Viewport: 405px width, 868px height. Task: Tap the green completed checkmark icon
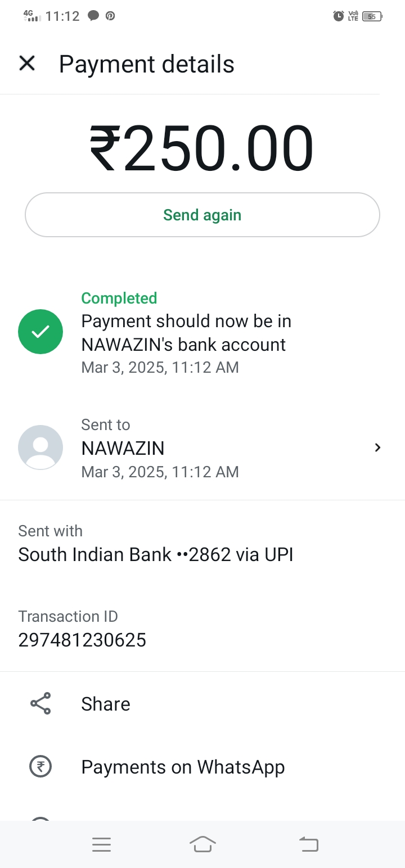pos(40,332)
